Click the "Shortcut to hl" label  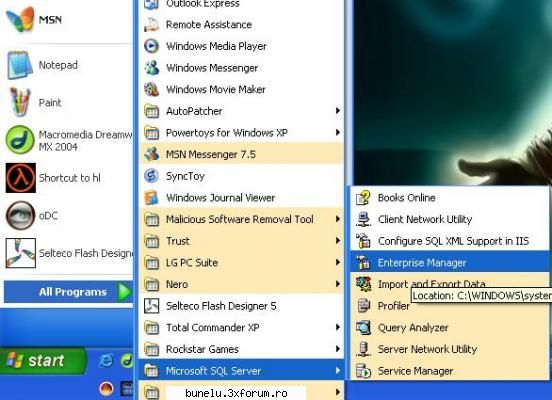pyautogui.click(x=69, y=178)
